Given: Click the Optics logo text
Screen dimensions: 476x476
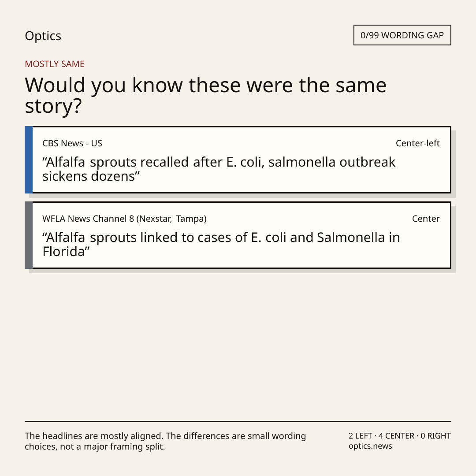Looking at the screenshot, I should [x=43, y=36].
